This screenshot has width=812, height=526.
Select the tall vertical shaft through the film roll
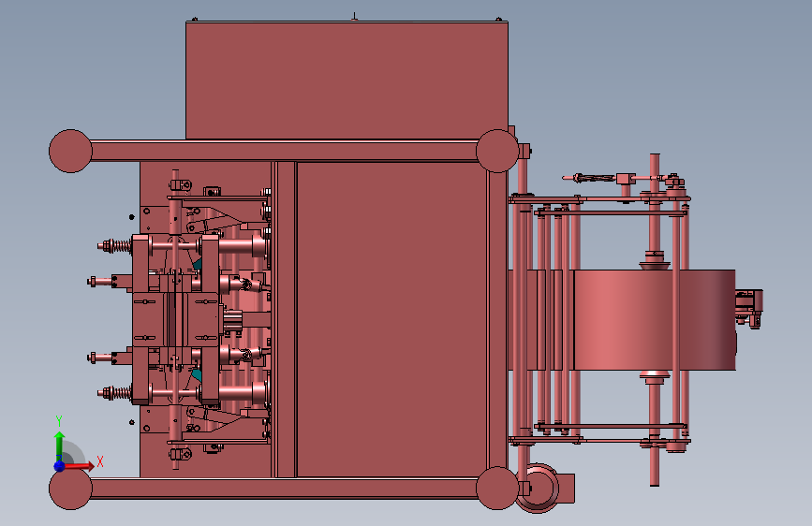(655, 319)
